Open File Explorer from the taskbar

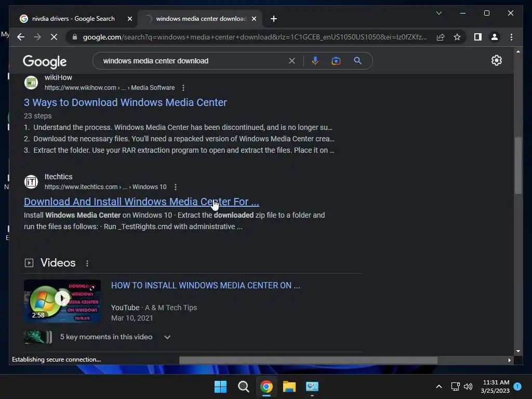coord(289,387)
